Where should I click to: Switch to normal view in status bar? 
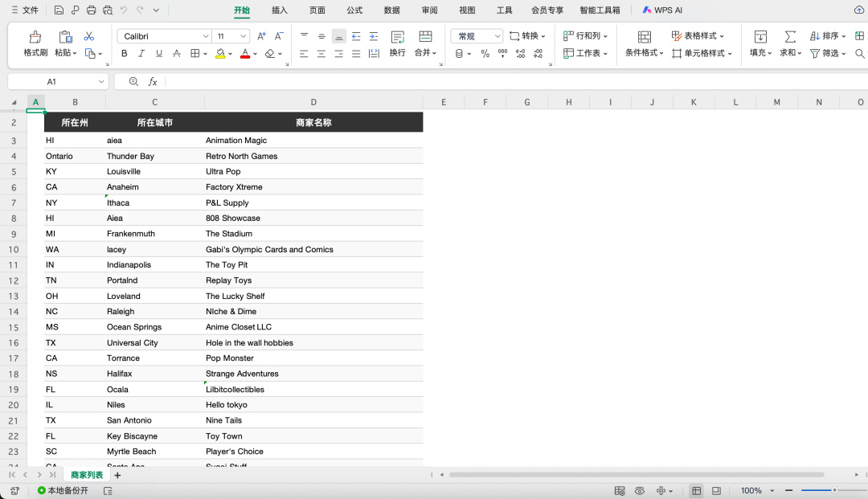696,491
